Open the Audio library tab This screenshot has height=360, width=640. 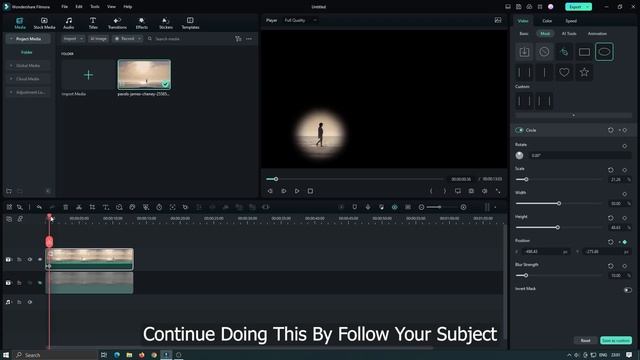(x=69, y=23)
